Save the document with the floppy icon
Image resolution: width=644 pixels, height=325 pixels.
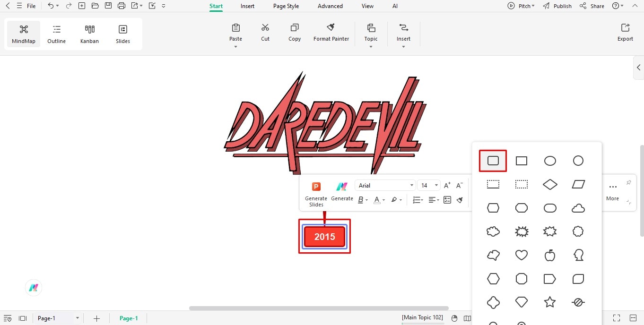tap(108, 6)
